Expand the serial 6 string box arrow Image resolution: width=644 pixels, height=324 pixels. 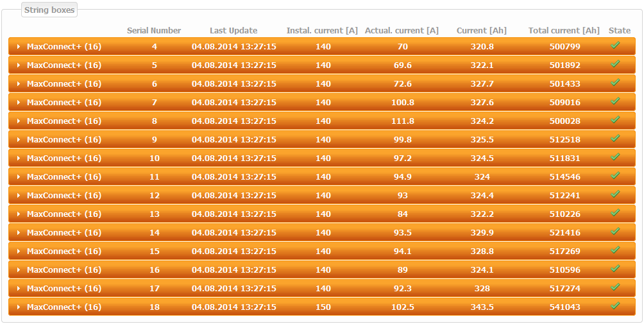point(19,84)
